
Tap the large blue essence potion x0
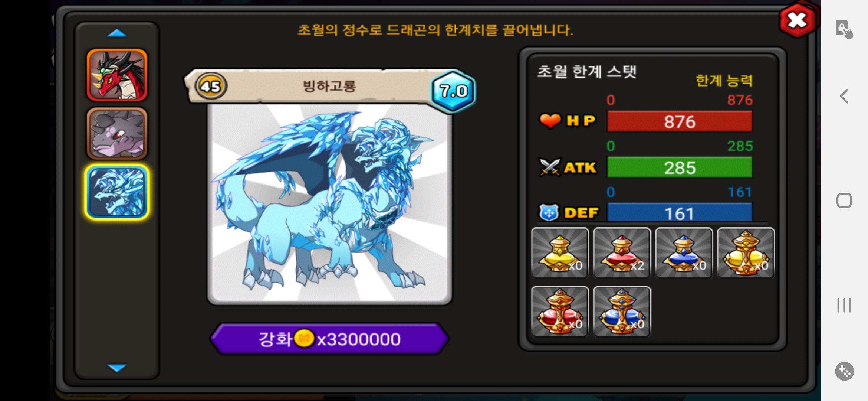pyautogui.click(x=622, y=312)
